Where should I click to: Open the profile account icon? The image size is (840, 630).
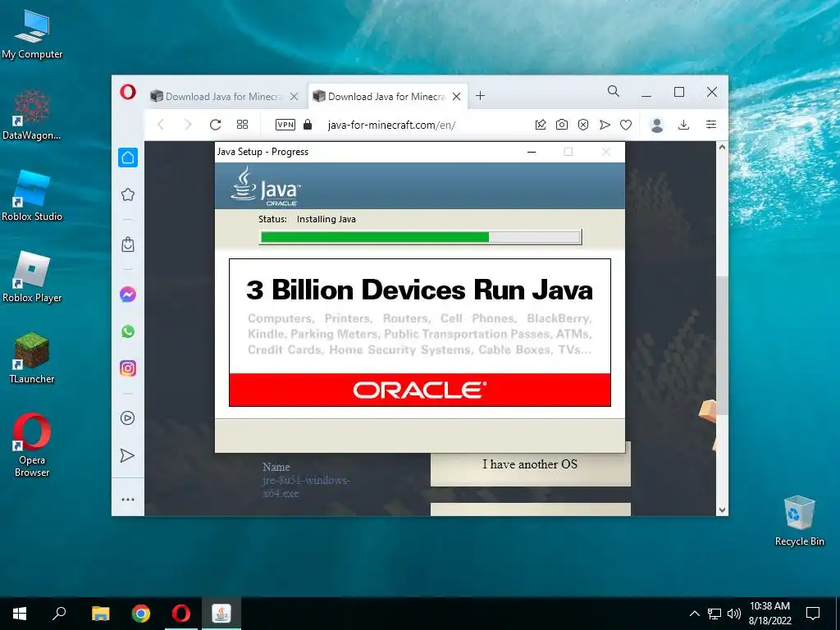(x=657, y=125)
